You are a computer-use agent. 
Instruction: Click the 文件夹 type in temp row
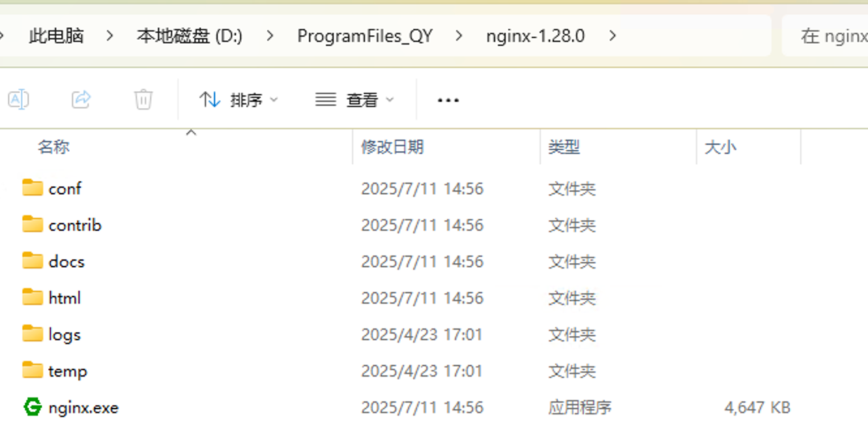pyautogui.click(x=572, y=371)
